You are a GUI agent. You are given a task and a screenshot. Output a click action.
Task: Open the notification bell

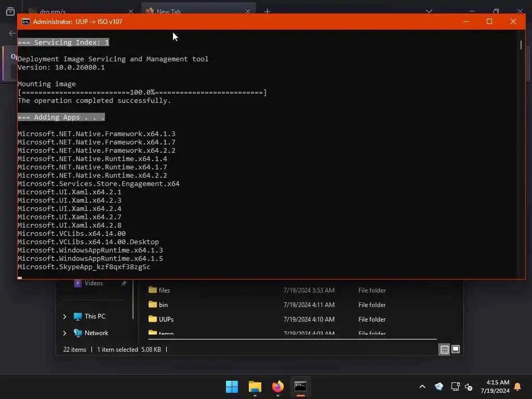click(x=517, y=387)
